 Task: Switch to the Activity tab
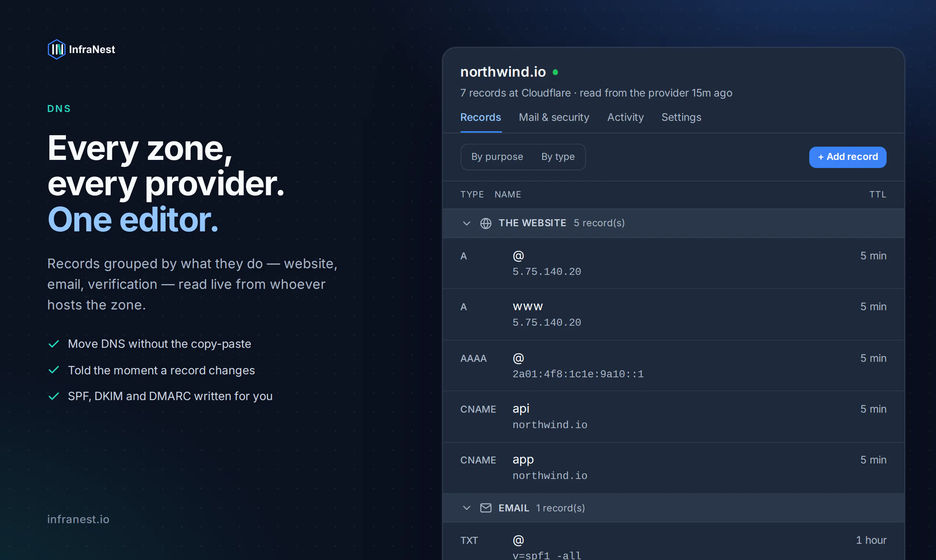tap(625, 118)
